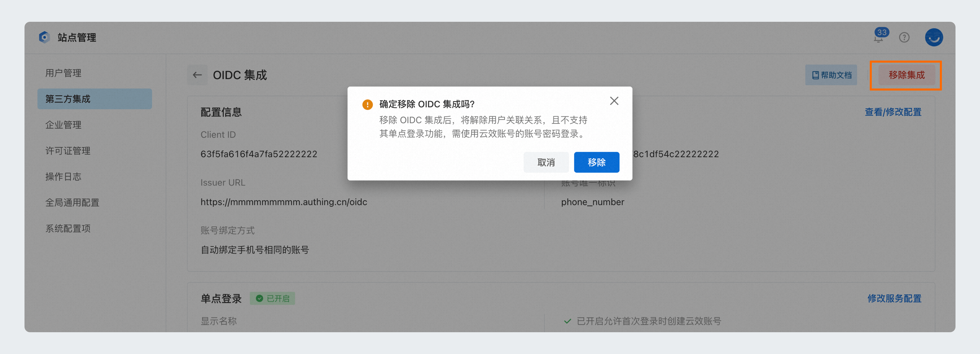This screenshot has width=980, height=354.
Task: Open the user avatar menu
Action: [934, 37]
